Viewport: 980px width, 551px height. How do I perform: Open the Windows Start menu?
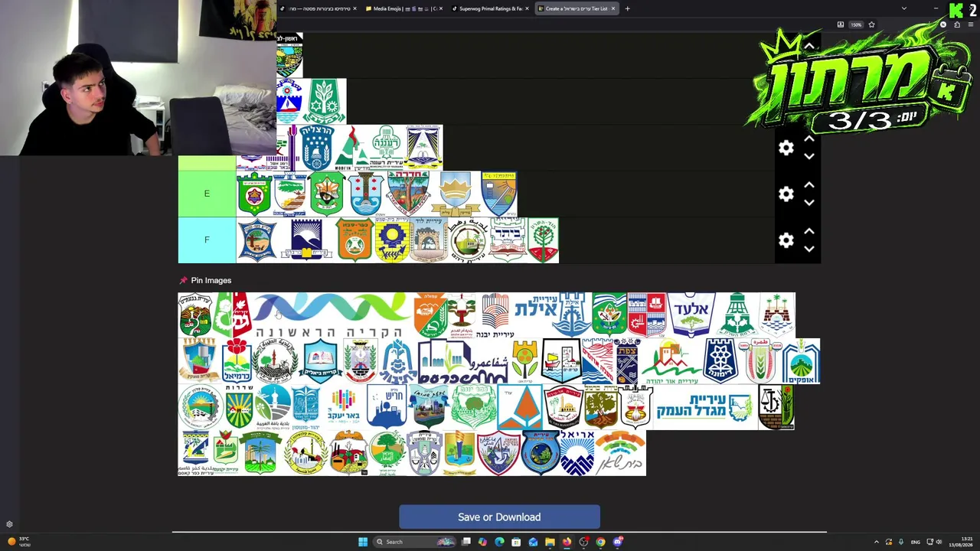coord(363,542)
